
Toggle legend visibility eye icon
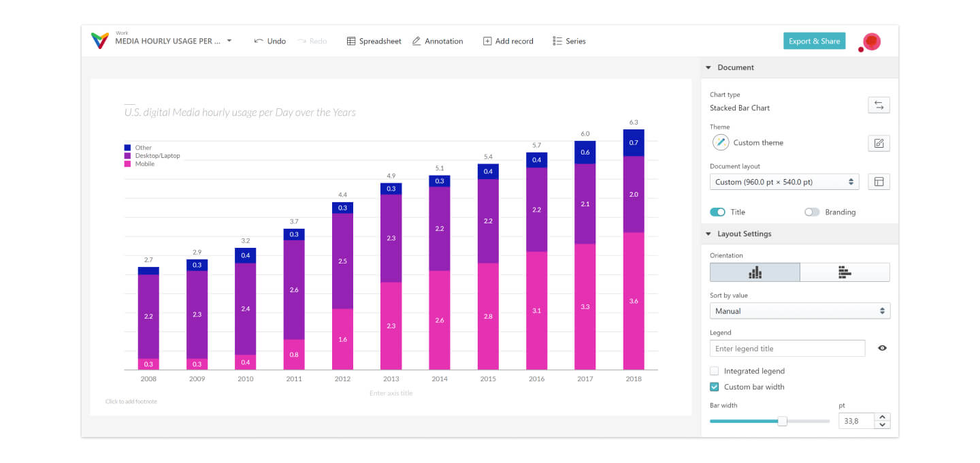[882, 348]
